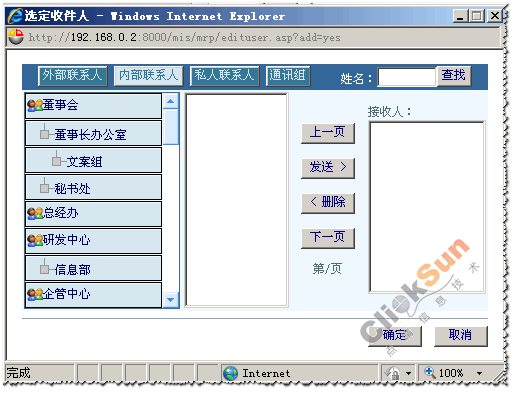The width and height of the screenshot is (518, 395).
Task: Open the security status dropdown arrow
Action: pyautogui.click(x=408, y=373)
